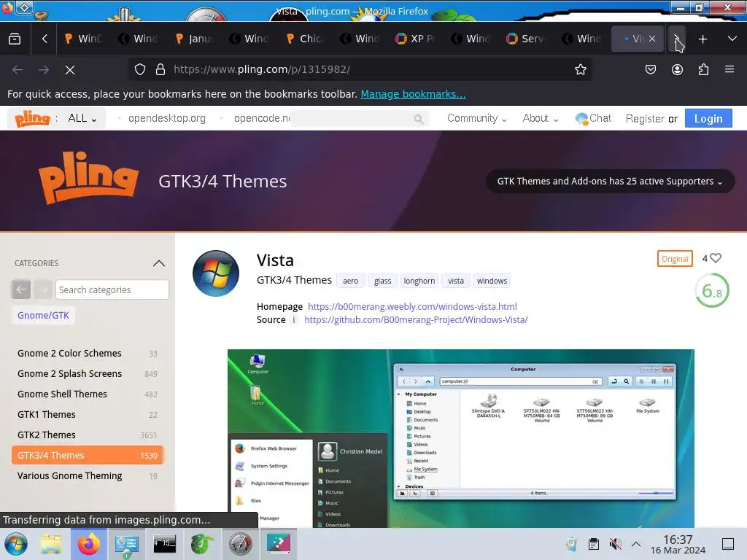Select GTK3/4 Themes category
This screenshot has width=747, height=560.
[88, 455]
